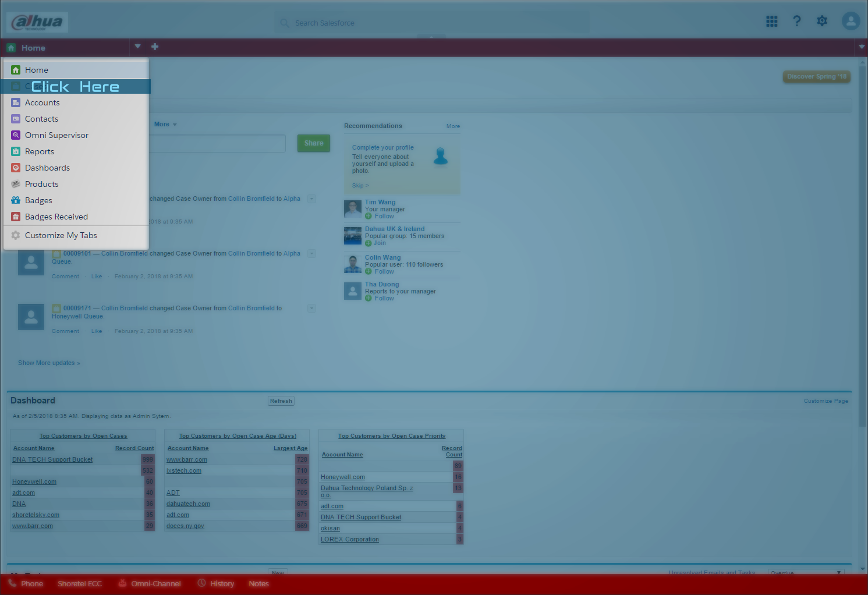Add a new tab with the plus icon

tap(155, 47)
